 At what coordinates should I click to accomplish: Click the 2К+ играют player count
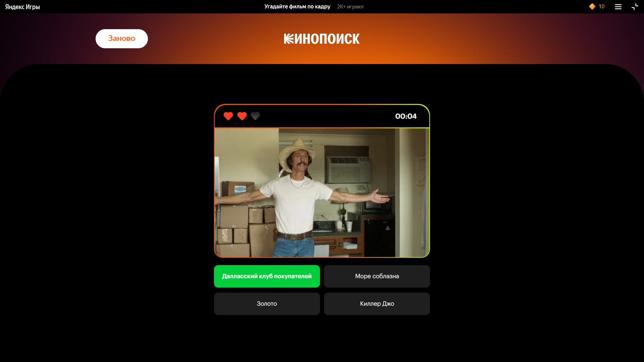[x=350, y=7]
